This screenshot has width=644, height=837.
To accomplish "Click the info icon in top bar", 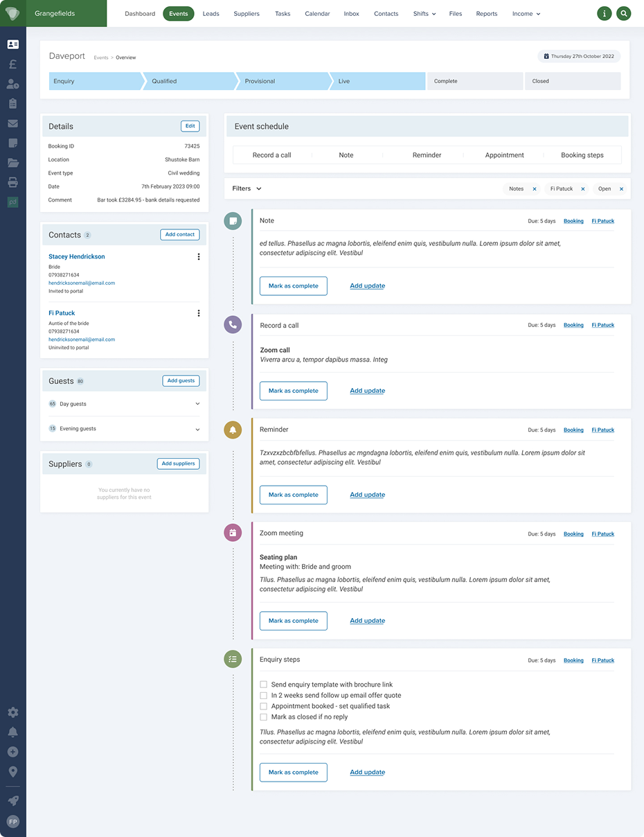I will pyautogui.click(x=605, y=13).
